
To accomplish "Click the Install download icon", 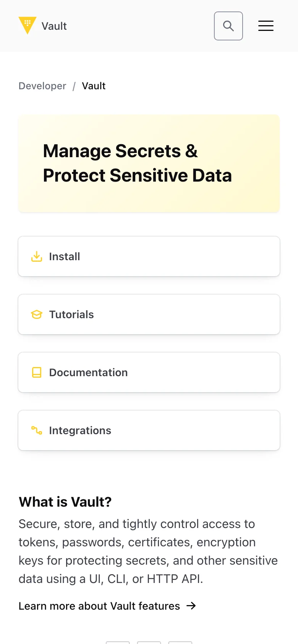I will click(x=37, y=256).
